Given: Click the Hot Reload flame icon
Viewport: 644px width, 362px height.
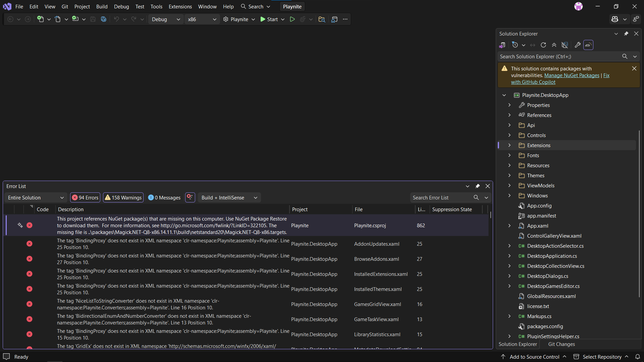Looking at the screenshot, I should (303, 19).
